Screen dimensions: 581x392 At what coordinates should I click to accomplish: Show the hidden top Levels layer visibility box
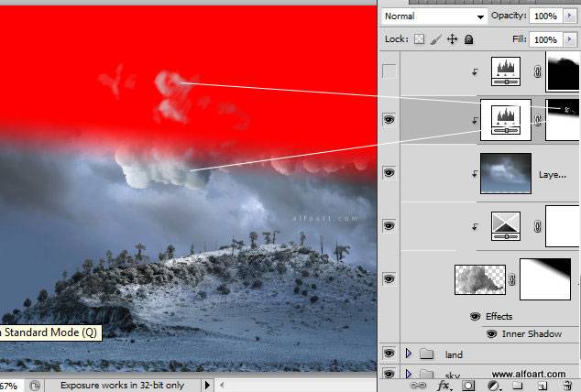(x=389, y=71)
